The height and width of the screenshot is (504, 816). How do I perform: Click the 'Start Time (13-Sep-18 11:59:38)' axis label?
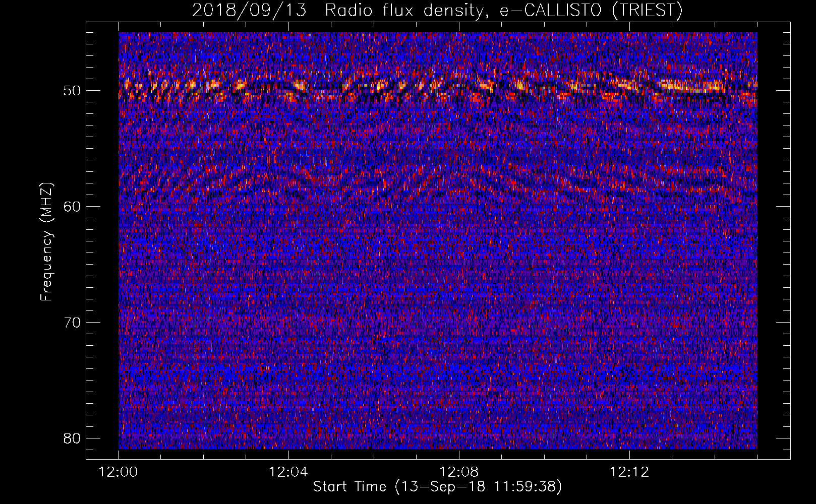[437, 487]
